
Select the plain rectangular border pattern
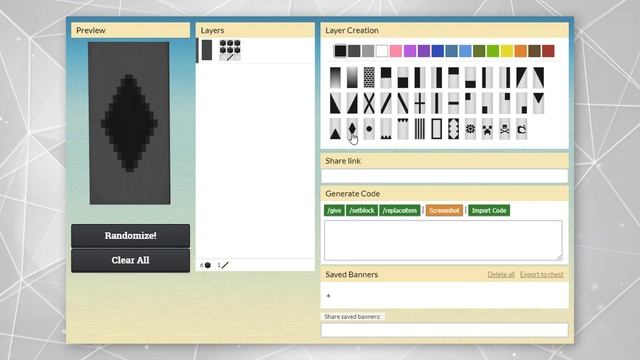click(x=437, y=129)
